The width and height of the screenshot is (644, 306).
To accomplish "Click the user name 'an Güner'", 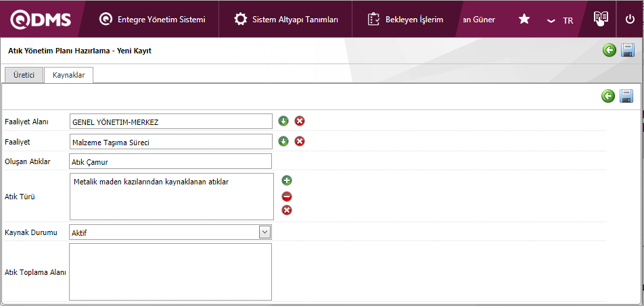I will 478,20.
